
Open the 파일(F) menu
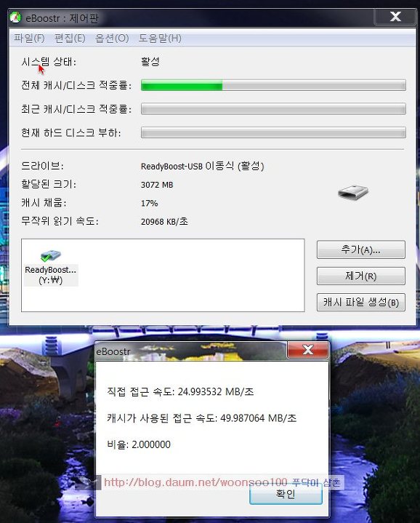click(29, 39)
